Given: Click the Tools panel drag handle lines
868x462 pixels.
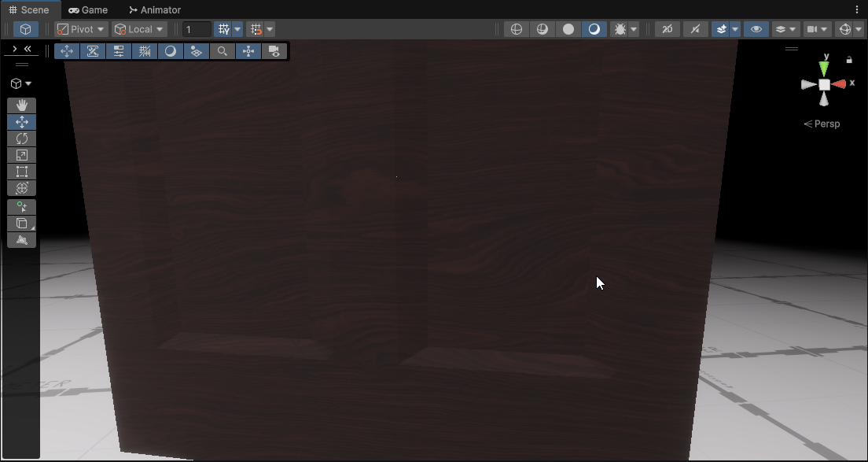Looking at the screenshot, I should [x=21, y=65].
